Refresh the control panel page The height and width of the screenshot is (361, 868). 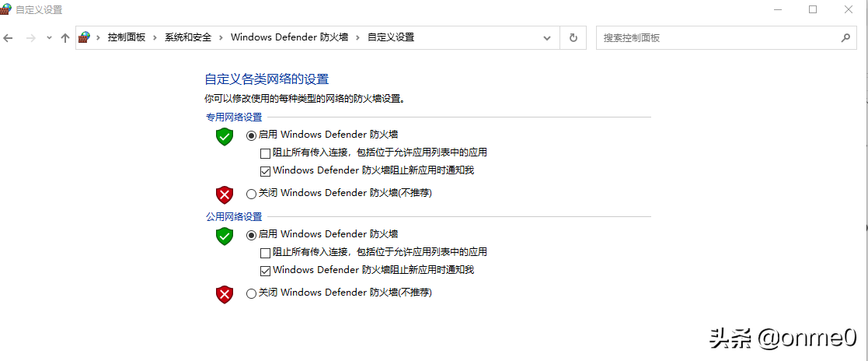[573, 37]
